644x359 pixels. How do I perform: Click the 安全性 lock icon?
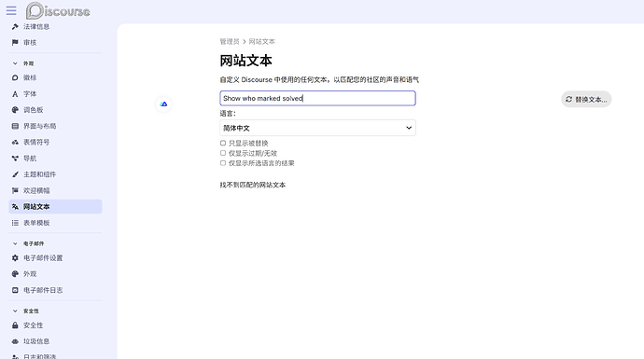(x=15, y=325)
